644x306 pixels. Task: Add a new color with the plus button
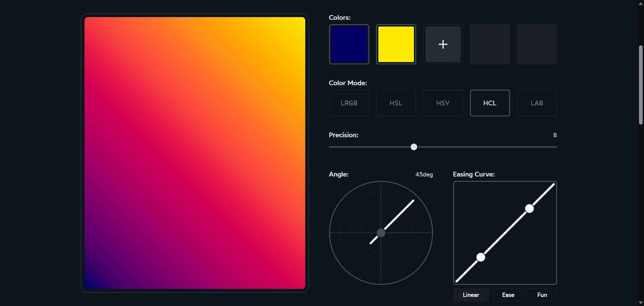coord(443,44)
